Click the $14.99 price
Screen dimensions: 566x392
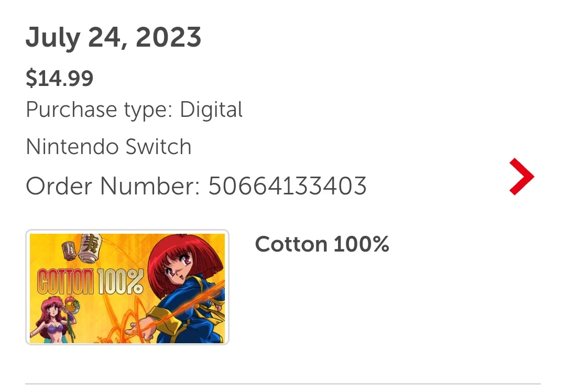60,78
